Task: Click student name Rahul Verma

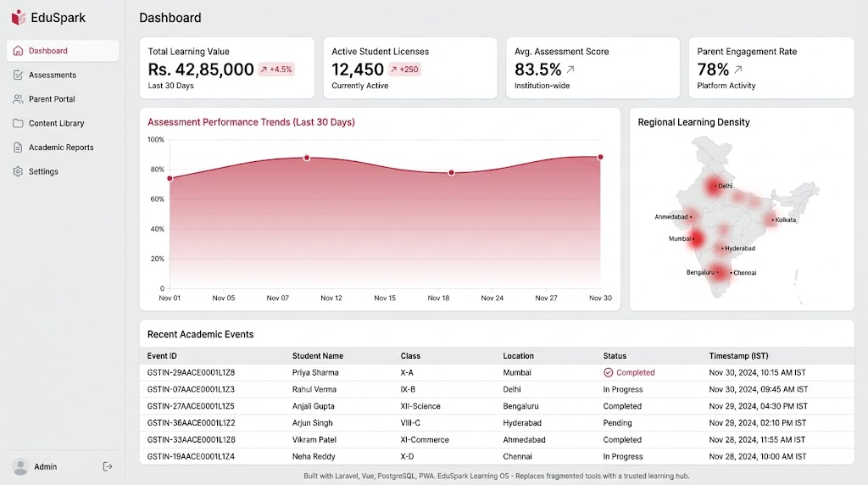Action: (314, 389)
